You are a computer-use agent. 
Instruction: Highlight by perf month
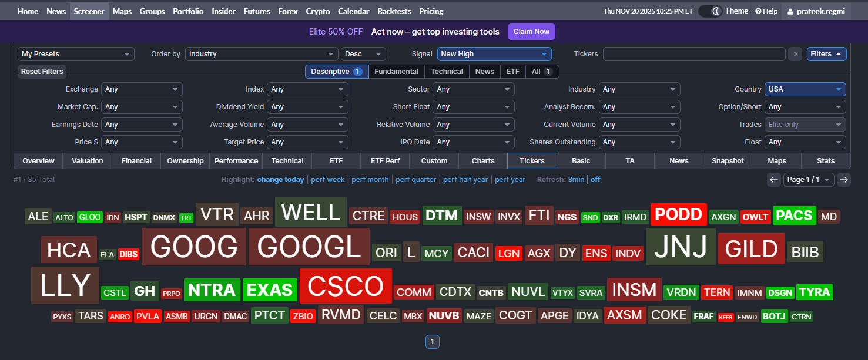(x=370, y=180)
